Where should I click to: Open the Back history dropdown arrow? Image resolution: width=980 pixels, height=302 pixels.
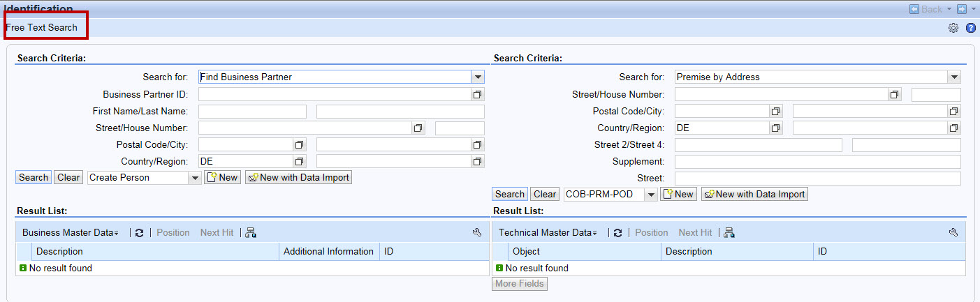pyautogui.click(x=949, y=9)
